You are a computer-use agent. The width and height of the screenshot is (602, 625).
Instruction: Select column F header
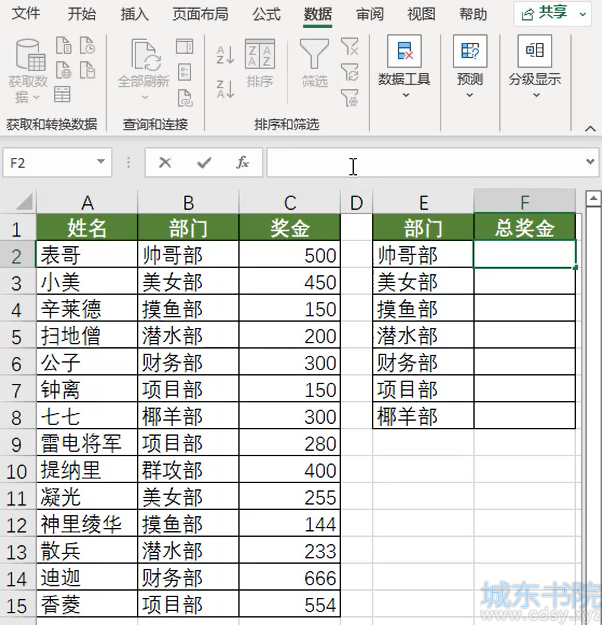(525, 203)
